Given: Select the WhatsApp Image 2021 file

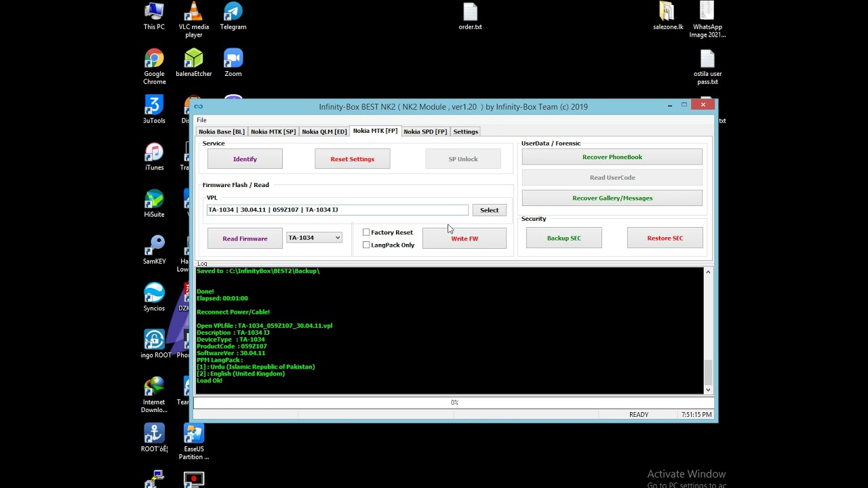Looking at the screenshot, I should pyautogui.click(x=707, y=20).
